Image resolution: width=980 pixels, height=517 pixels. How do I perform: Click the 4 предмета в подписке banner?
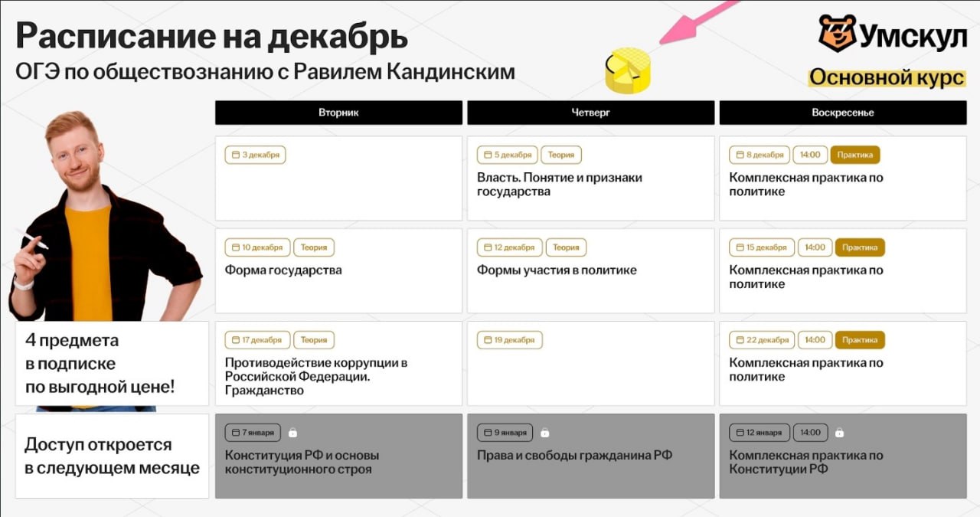(x=111, y=364)
